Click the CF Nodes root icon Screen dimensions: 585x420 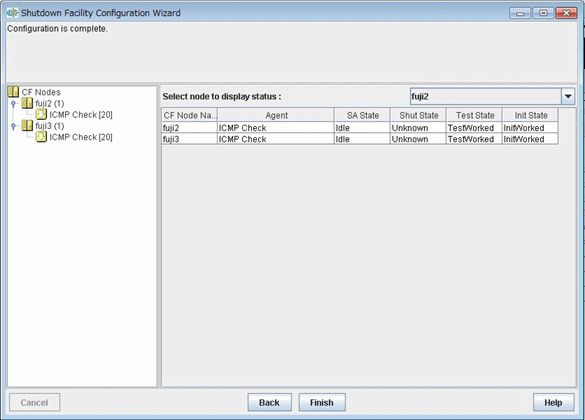[x=13, y=92]
